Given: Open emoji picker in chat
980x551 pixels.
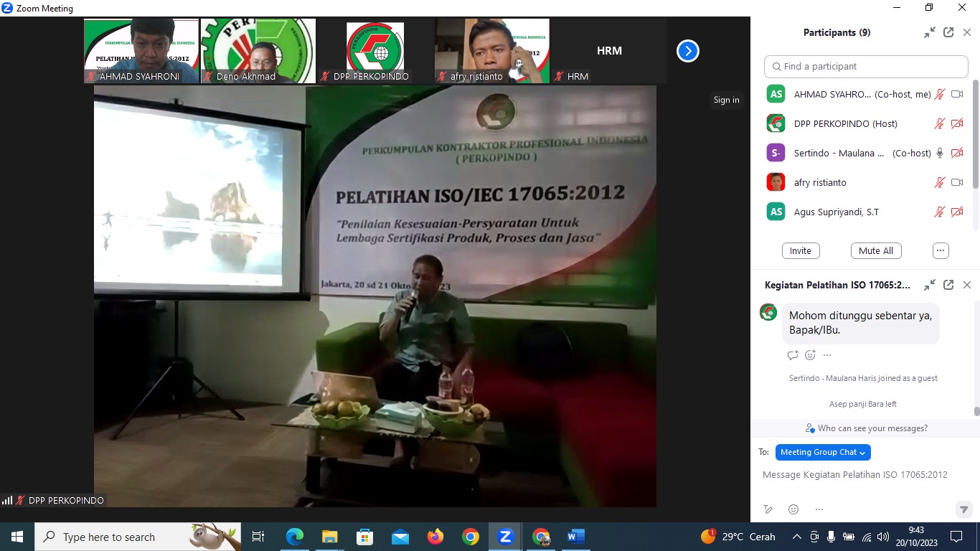Looking at the screenshot, I should [x=793, y=509].
